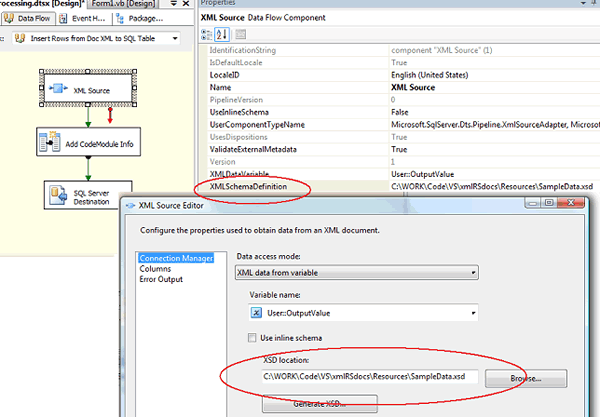Click the XML Source component icon

pos(56,88)
